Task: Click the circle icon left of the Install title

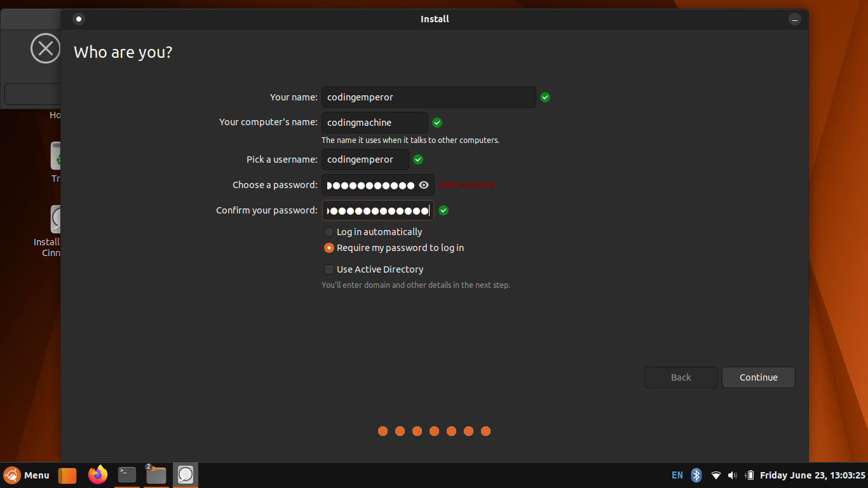Action: coord(79,19)
